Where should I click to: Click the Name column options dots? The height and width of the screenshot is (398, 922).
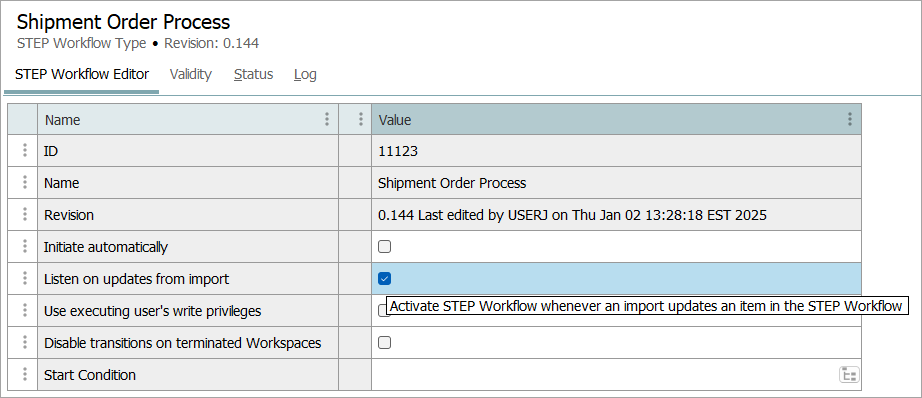tap(327, 120)
